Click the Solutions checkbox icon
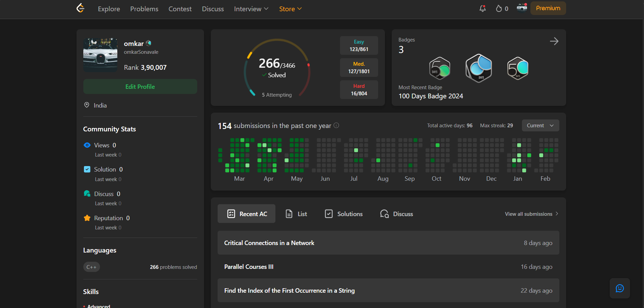The width and height of the screenshot is (644, 308). (329, 214)
